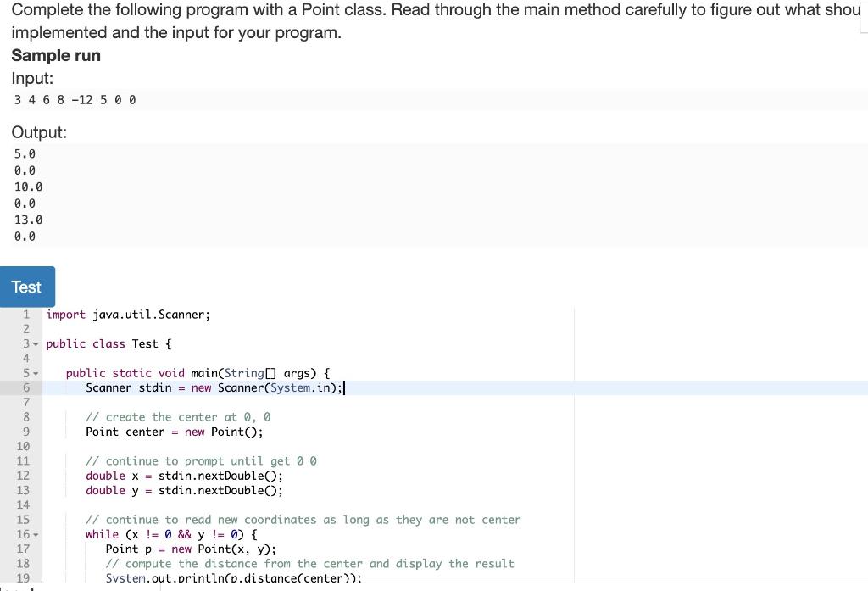Image resolution: width=868 pixels, height=591 pixels.
Task: Collapse the Test class using line 3 fold arrow
Action: click(35, 343)
